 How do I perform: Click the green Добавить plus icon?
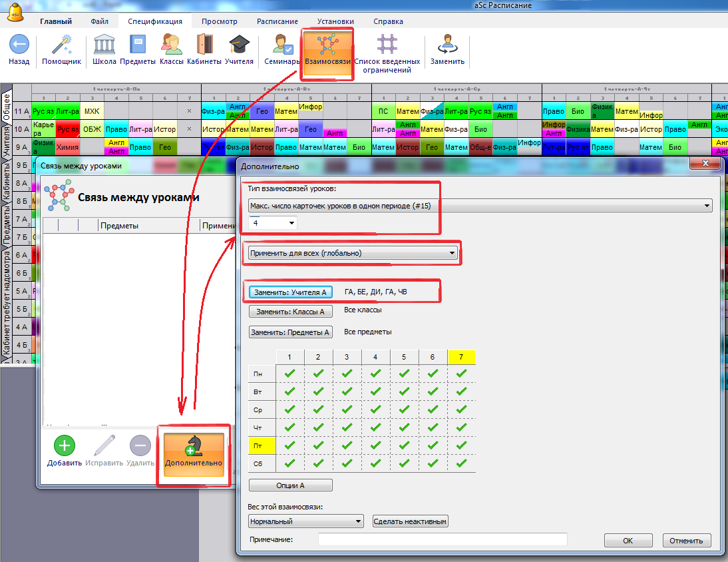(64, 445)
